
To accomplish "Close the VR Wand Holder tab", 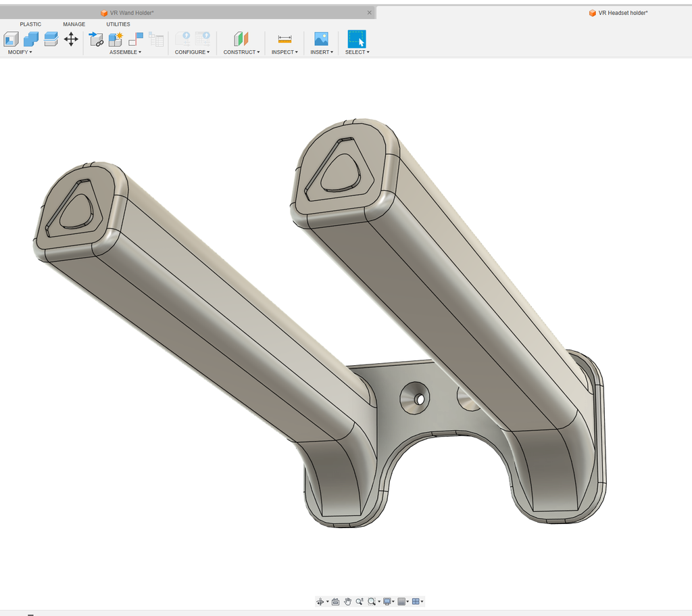I will click(x=370, y=13).
